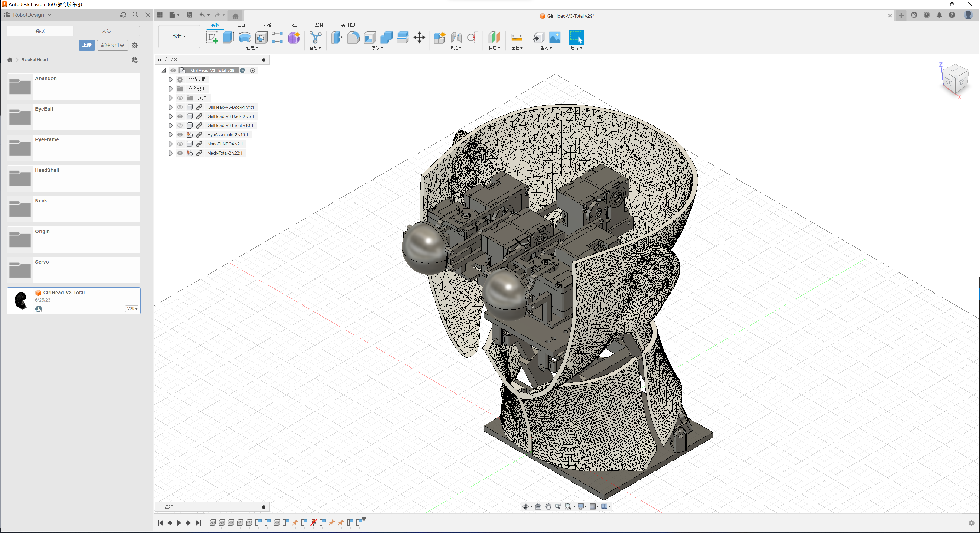This screenshot has height=533, width=980.
Task: Select the Shell tool
Action: [370, 37]
